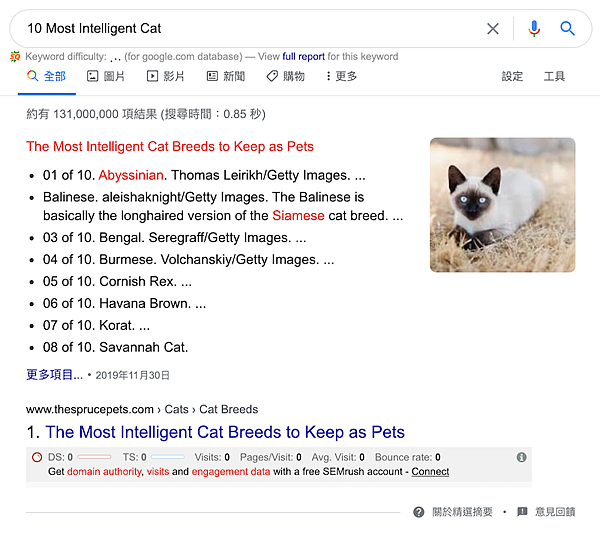Open 工具 (Tools) options
Screen dimensions: 600x534
coord(554,76)
